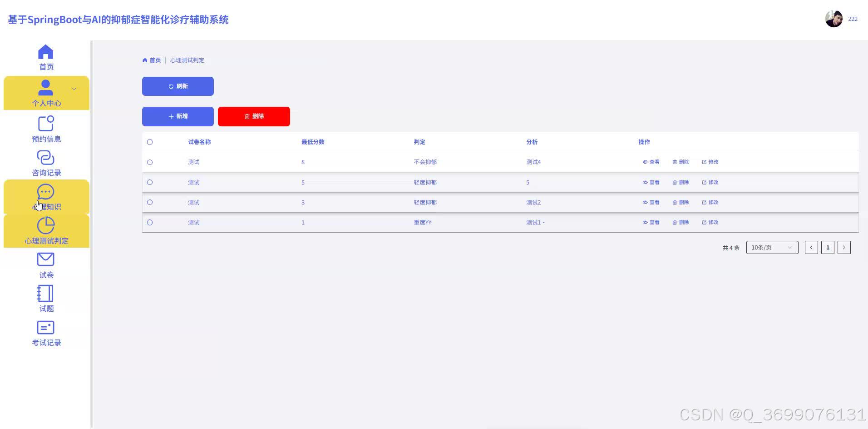The image size is (868, 429).
Task: Toggle the select-all checkbox in table header
Action: click(150, 142)
